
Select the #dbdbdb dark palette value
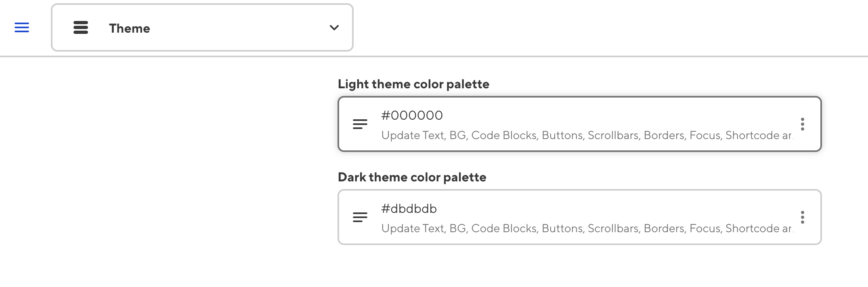409,209
